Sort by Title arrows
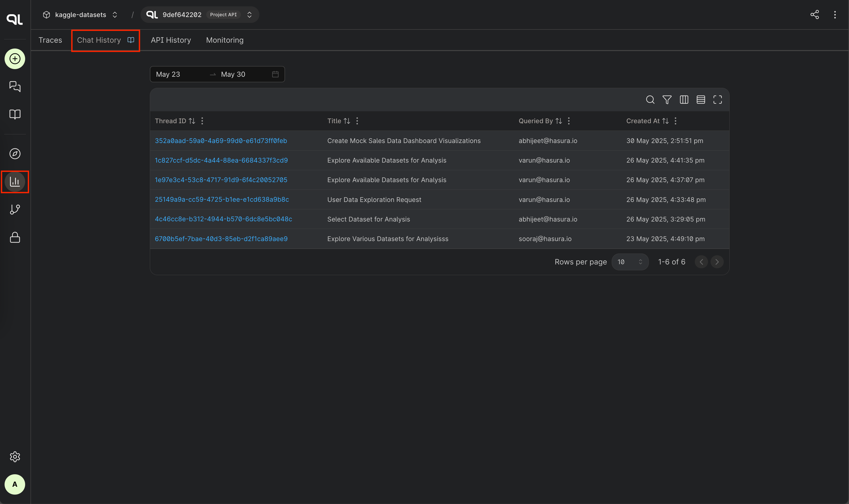Viewport: 849px width, 504px height. pos(347,121)
